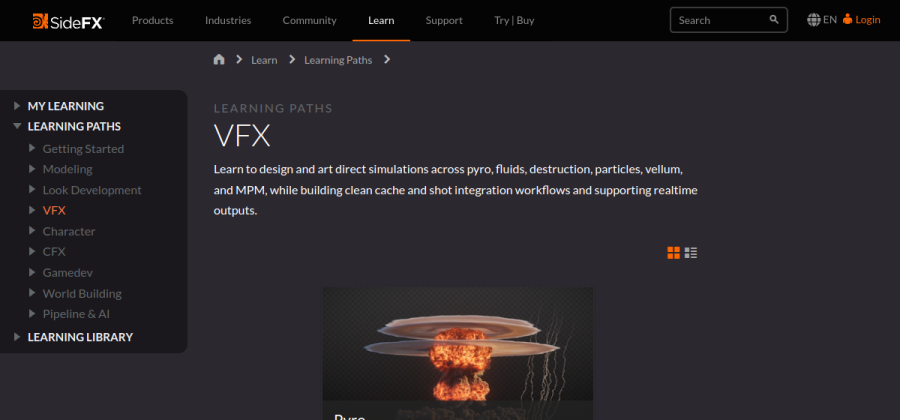Open the Getting Started learning path
Screen dimensions: 900x420
[83, 149]
